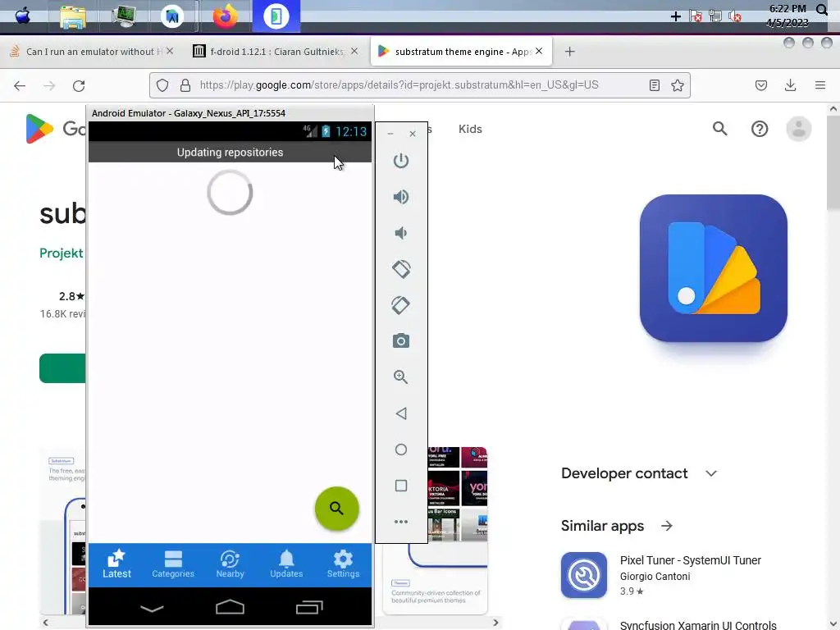Open Pixel Tuner - SystemUI Tuner app
The height and width of the screenshot is (630, 840).
pos(691,560)
